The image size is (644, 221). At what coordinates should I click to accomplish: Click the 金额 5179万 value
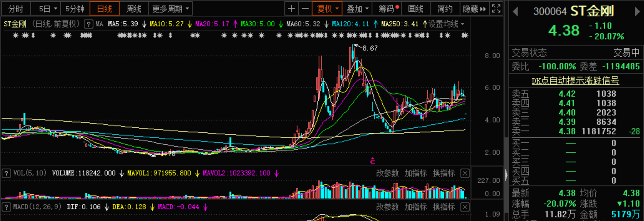coord(626,215)
